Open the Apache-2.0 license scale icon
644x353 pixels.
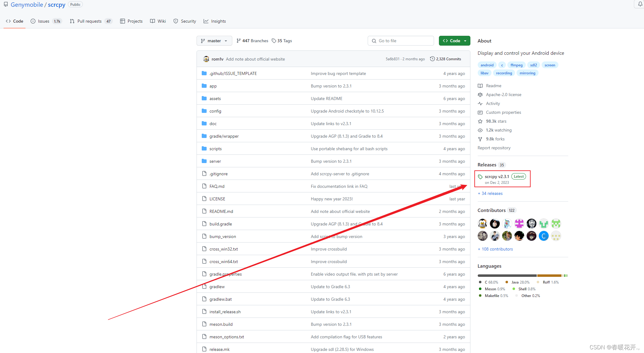click(x=480, y=95)
